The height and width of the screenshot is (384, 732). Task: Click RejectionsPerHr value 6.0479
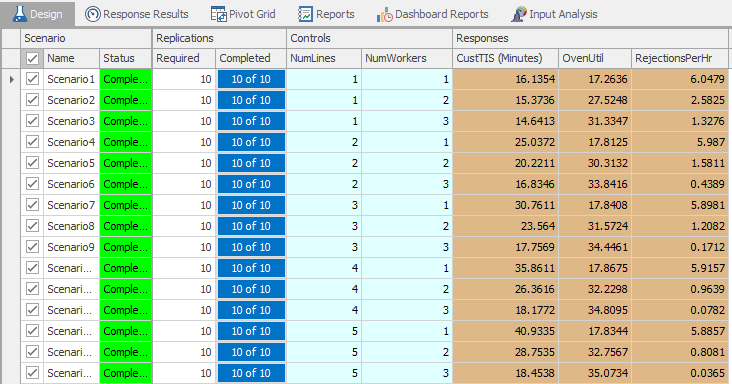pos(680,79)
